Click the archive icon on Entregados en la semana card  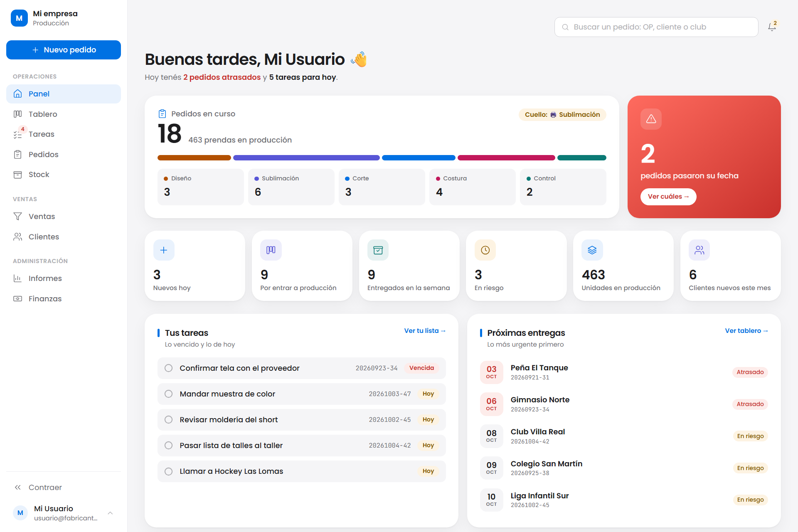(x=378, y=250)
